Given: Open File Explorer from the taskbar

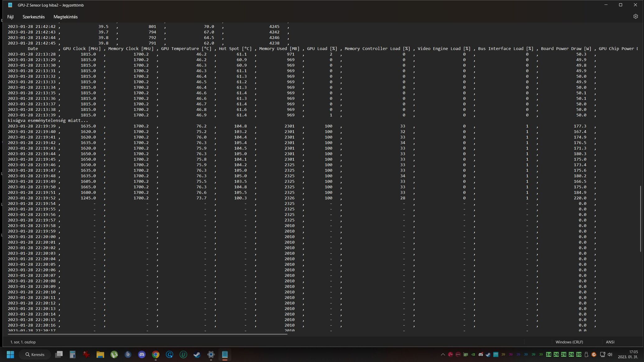Looking at the screenshot, I should click(100, 354).
